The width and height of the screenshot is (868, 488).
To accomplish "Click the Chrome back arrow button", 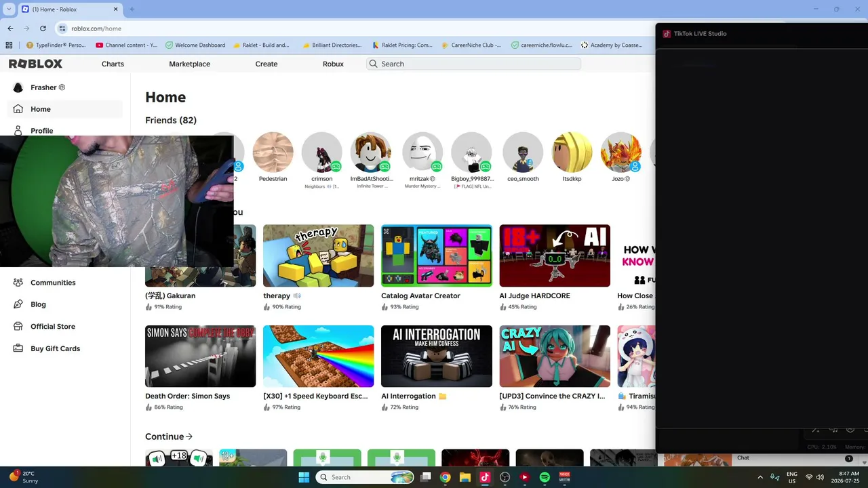I will pyautogui.click(x=10, y=28).
